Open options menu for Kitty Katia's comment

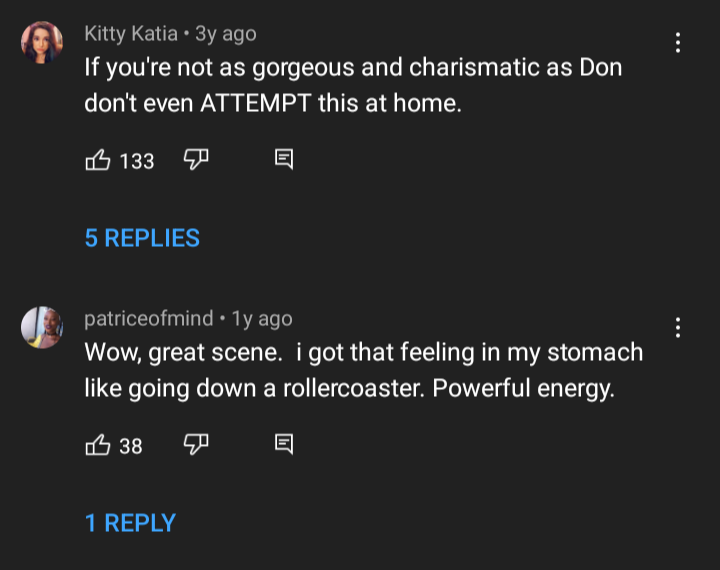pos(678,43)
